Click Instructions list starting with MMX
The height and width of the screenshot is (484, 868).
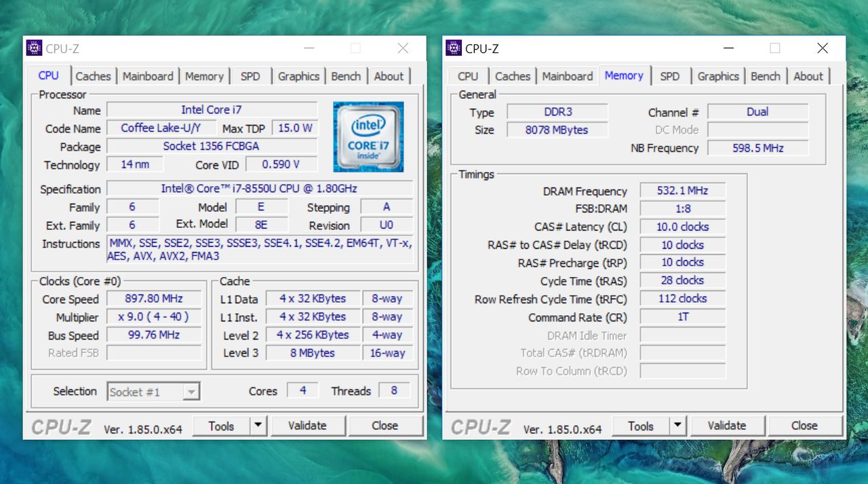click(260, 250)
